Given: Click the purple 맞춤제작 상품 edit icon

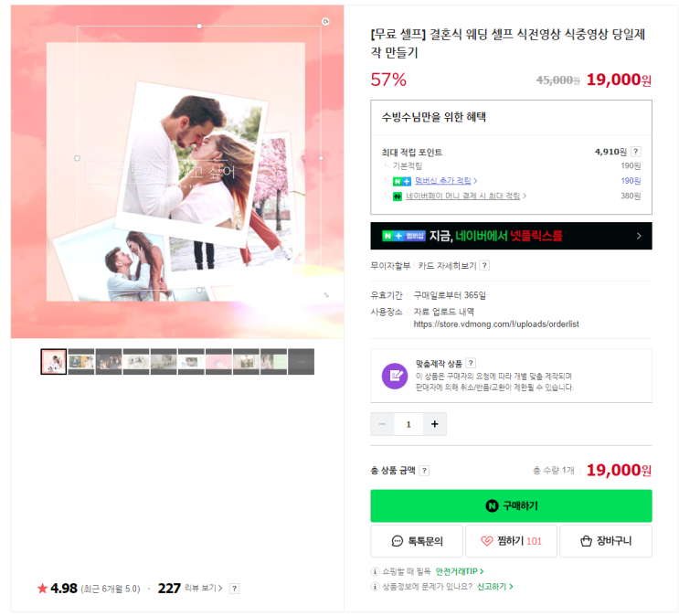Looking at the screenshot, I should (x=395, y=376).
